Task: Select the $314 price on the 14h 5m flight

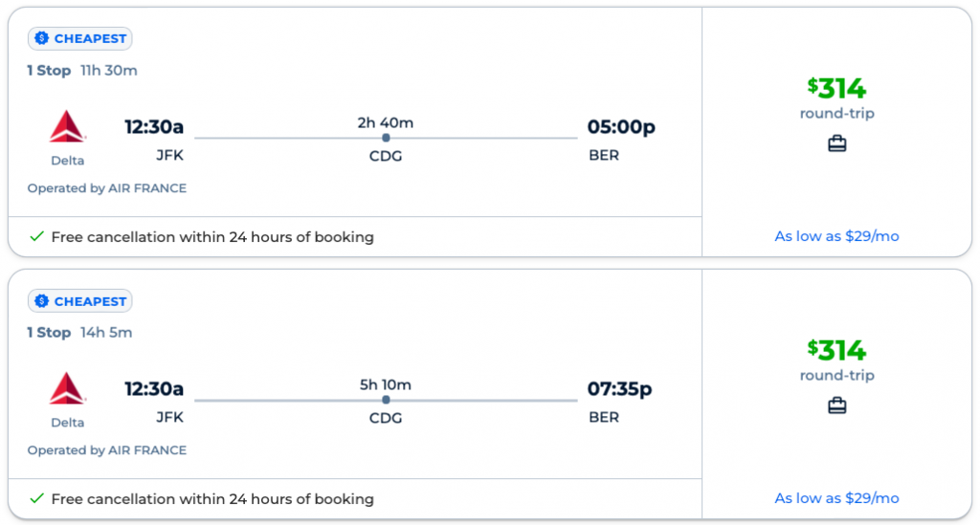Action: tap(836, 350)
